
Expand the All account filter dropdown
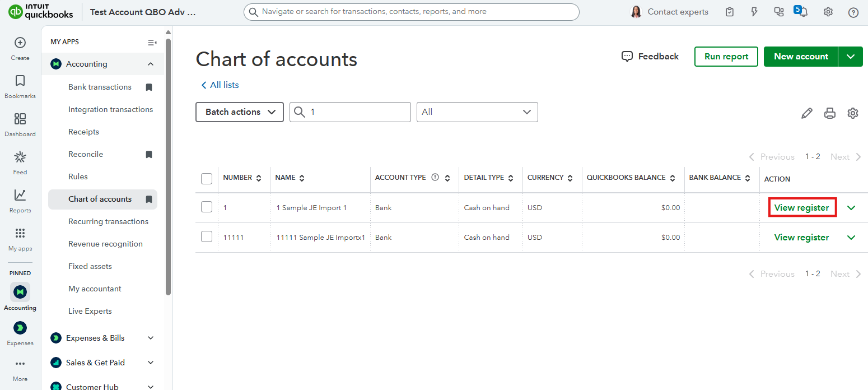point(477,112)
